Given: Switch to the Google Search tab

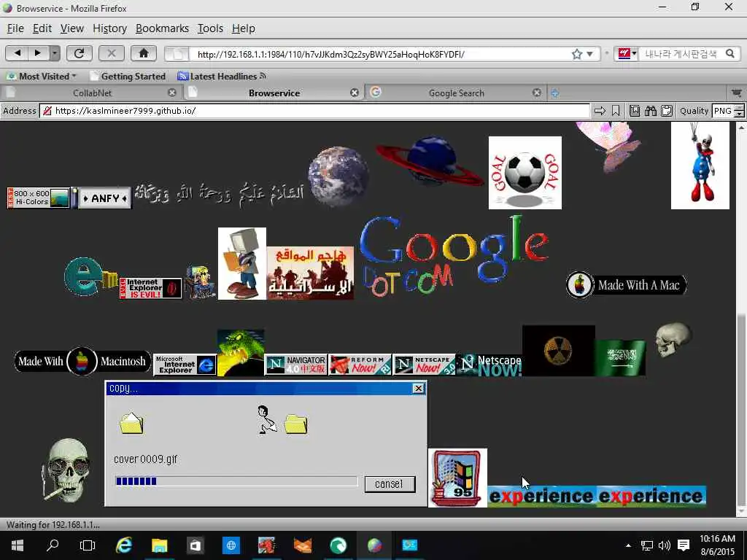Looking at the screenshot, I should [x=456, y=93].
